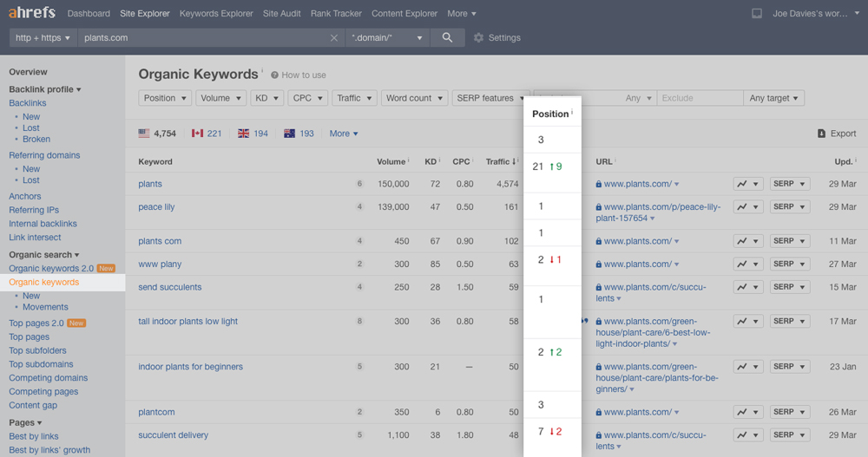The image size is (868, 457).
Task: Click the How to use help icon
Action: (x=274, y=75)
